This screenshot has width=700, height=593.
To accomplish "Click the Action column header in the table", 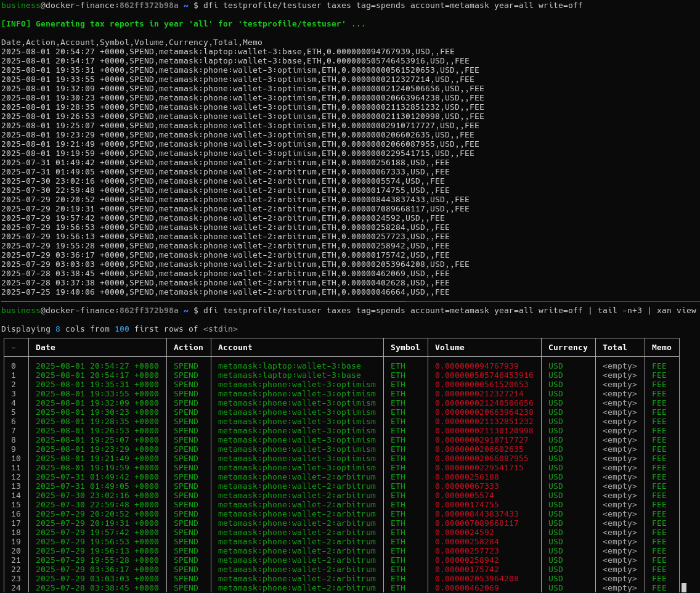I will [x=188, y=348].
